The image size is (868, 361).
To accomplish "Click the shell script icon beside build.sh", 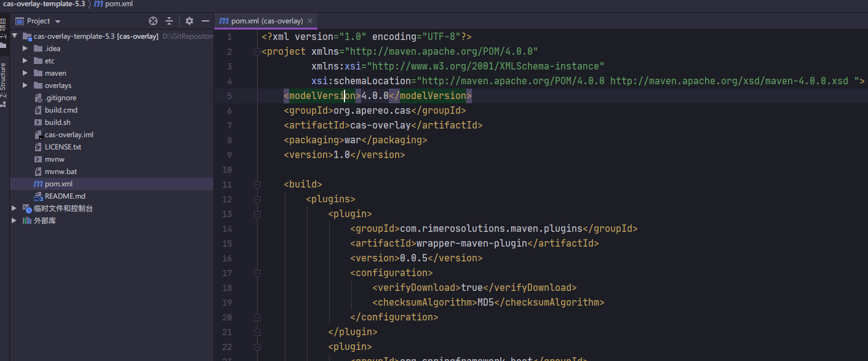I will 38,122.
